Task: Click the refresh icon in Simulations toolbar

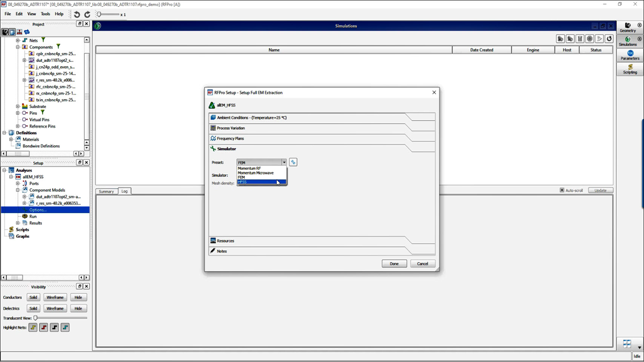Action: [609, 39]
